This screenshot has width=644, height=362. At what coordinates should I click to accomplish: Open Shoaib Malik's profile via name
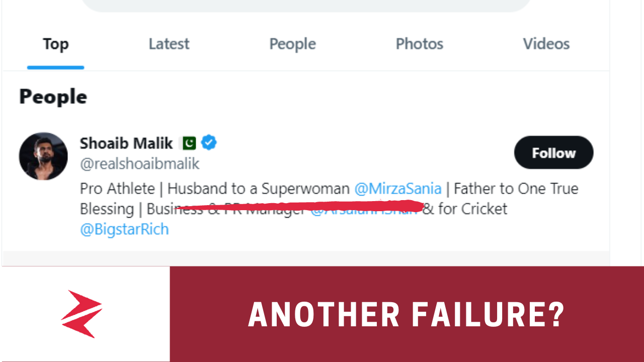[126, 143]
